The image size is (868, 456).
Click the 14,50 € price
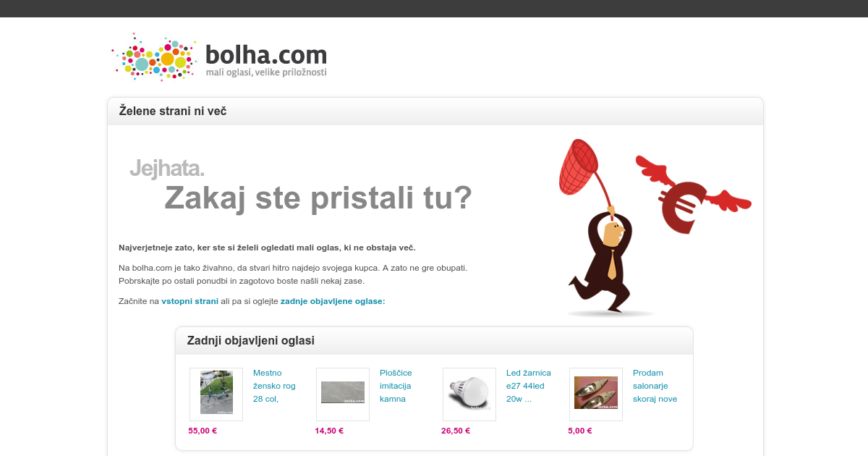[x=329, y=431]
